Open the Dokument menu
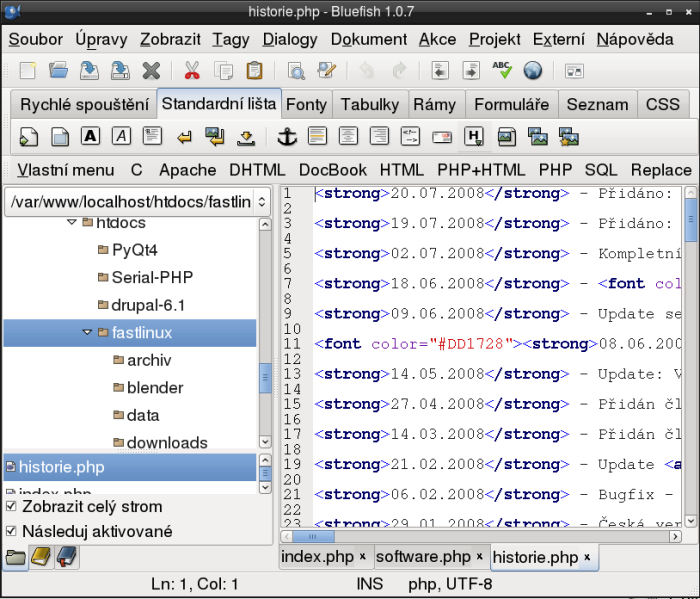The width and height of the screenshot is (700, 599). 368,40
